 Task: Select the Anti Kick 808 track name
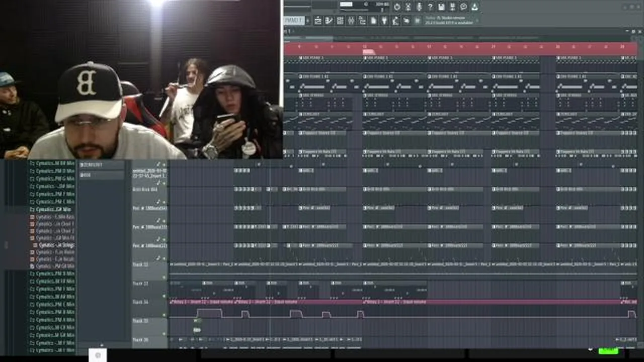tap(145, 190)
